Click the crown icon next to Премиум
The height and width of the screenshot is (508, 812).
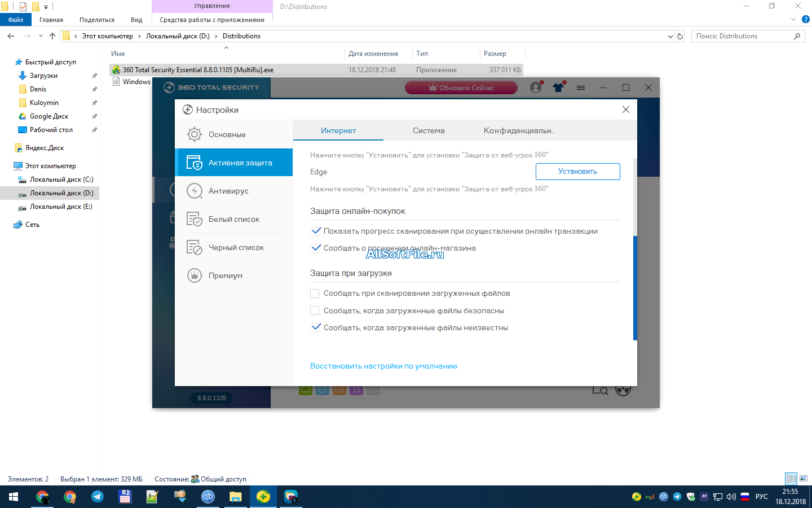point(195,275)
